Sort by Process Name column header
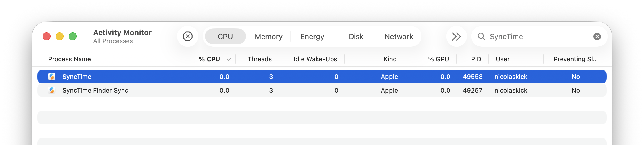The width and height of the screenshot is (644, 145). (70, 59)
